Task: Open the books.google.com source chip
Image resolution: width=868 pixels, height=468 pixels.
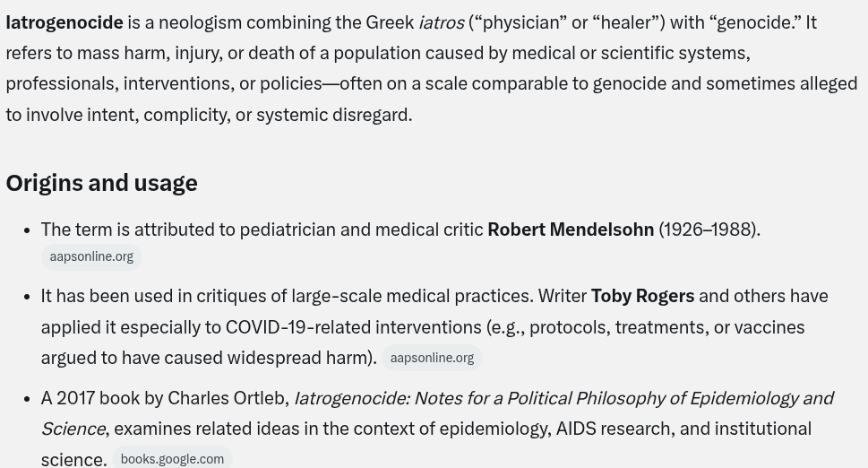Action: (172, 459)
